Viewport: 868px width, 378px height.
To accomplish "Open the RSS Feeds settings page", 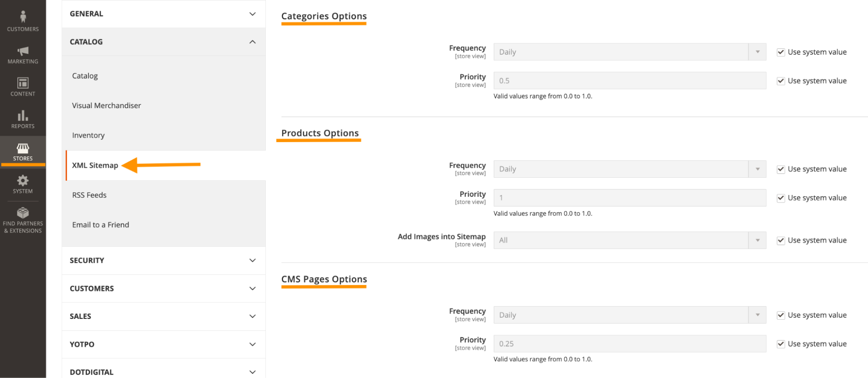I will [89, 195].
